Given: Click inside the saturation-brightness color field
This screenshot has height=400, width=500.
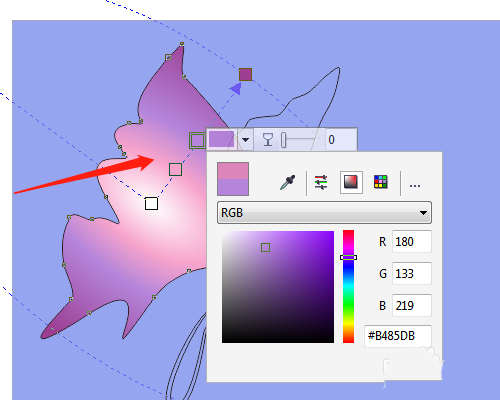Looking at the screenshot, I should coord(278,287).
